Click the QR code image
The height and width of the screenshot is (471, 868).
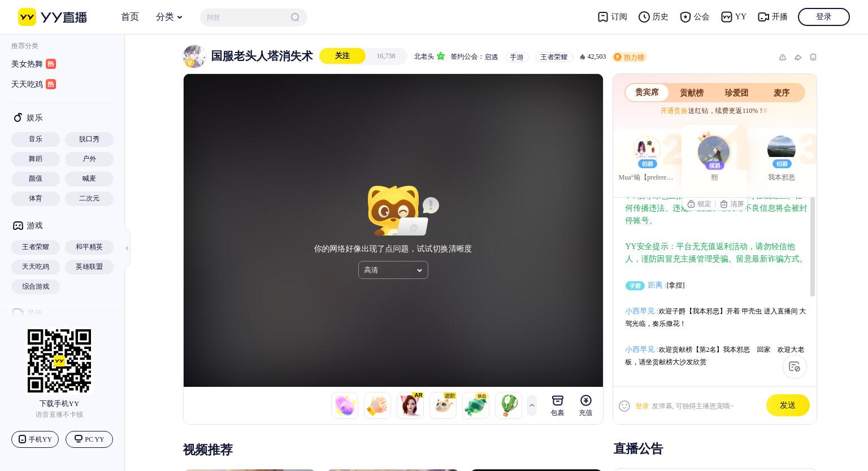(59, 361)
